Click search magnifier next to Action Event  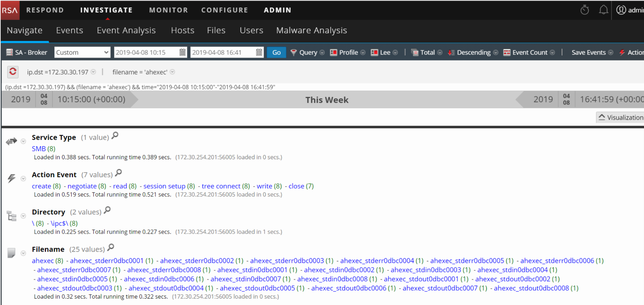click(x=118, y=173)
